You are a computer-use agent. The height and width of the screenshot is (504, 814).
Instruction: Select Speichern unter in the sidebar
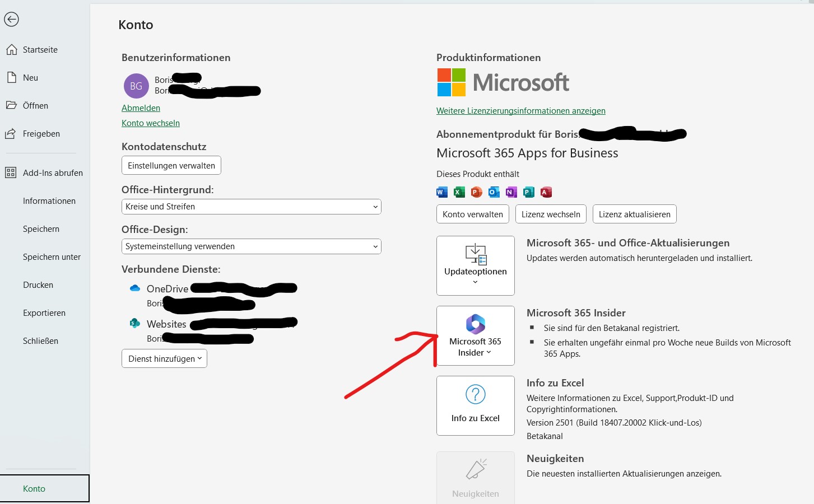pyautogui.click(x=52, y=257)
